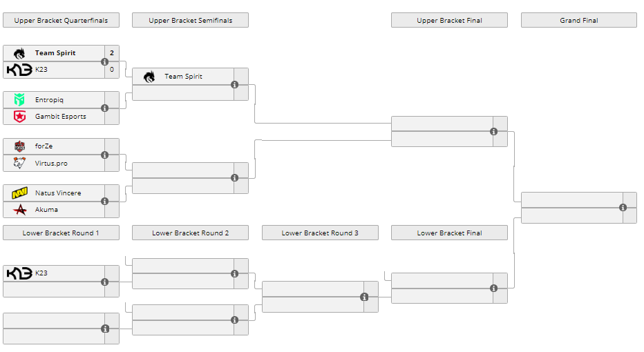Open the Lower Bracket Round 3 info icon
The image size is (644, 352).
[x=364, y=297]
